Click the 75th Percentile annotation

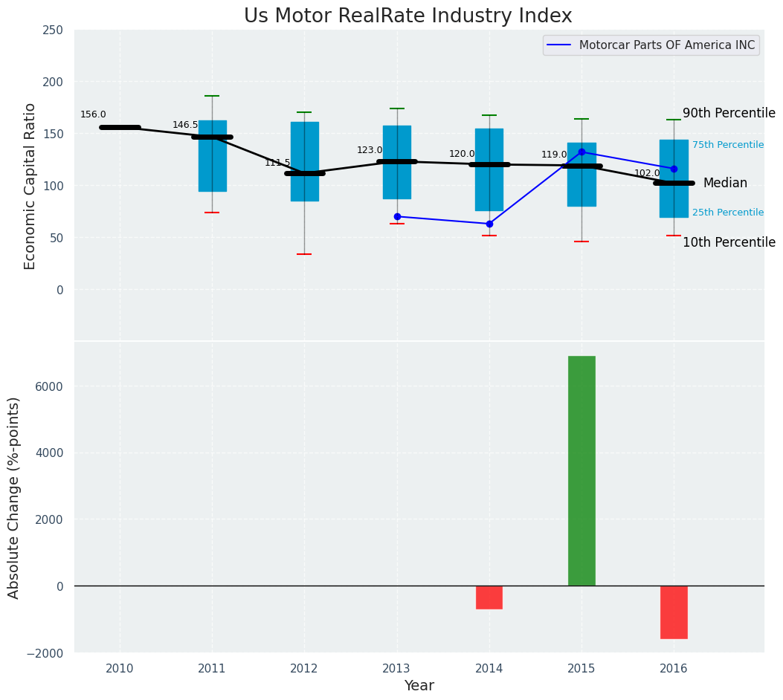727,145
